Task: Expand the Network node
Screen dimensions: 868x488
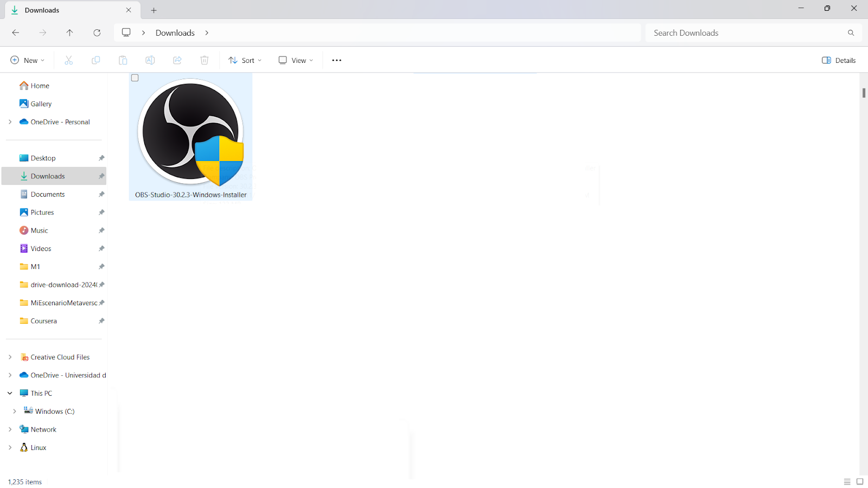Action: (x=10, y=429)
